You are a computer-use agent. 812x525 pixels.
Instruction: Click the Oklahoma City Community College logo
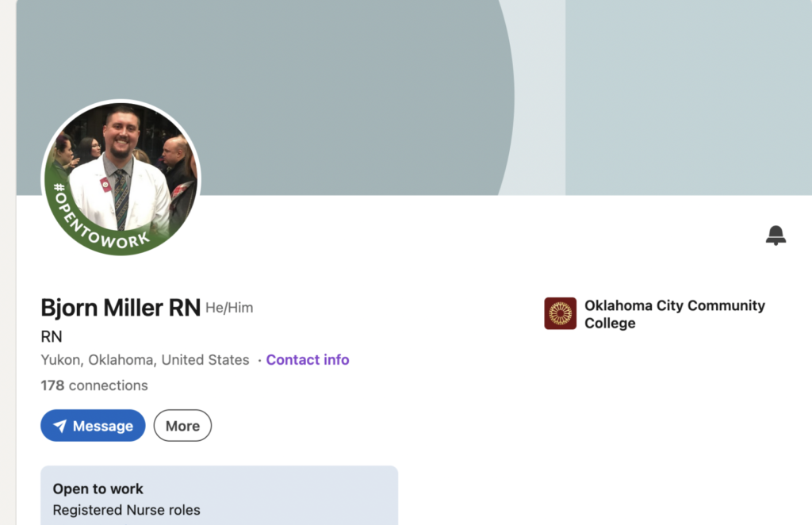(x=560, y=313)
